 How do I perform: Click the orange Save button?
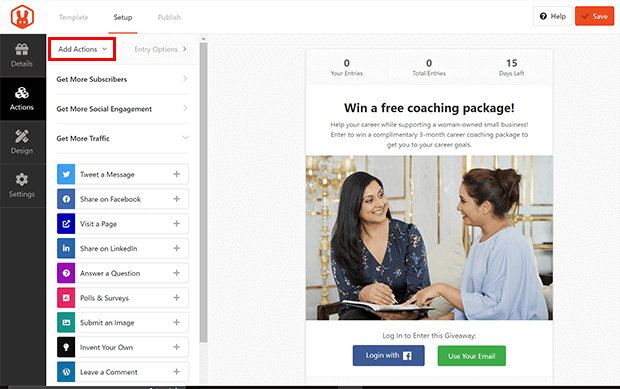[x=594, y=16]
